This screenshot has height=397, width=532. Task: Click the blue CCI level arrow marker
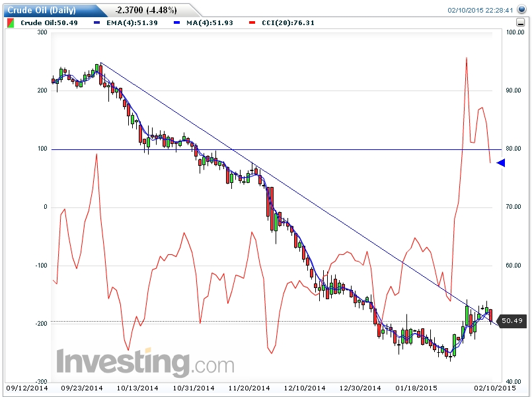coord(501,162)
